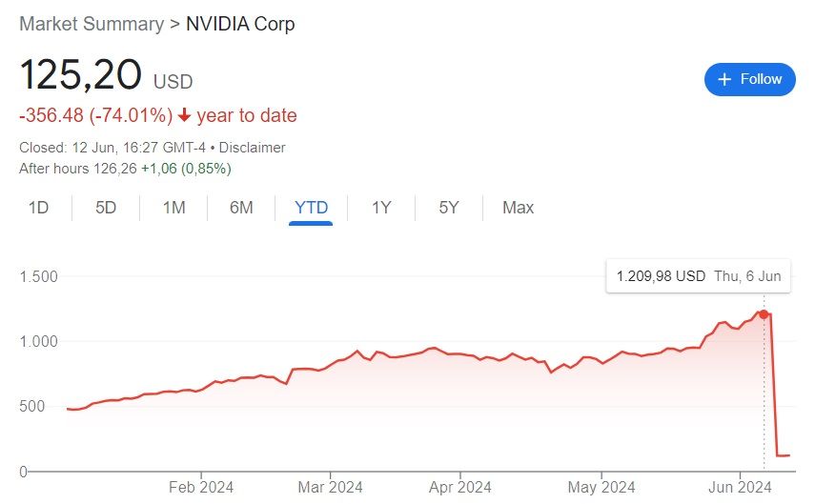The width and height of the screenshot is (815, 504).
Task: Click the Jun 2024 axis label
Action: coord(740,487)
